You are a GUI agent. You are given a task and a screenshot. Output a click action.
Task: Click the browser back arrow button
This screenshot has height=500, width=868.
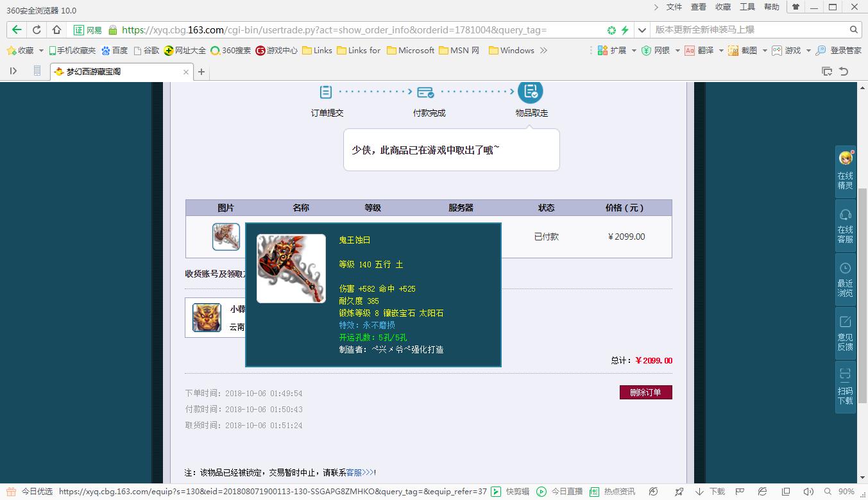pos(17,29)
